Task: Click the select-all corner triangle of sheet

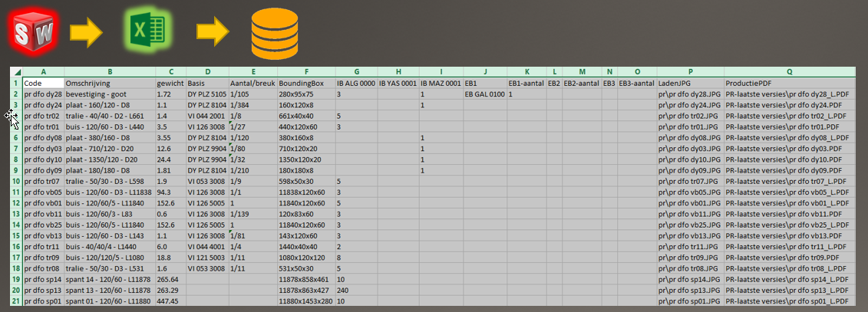Action: pos(17,72)
